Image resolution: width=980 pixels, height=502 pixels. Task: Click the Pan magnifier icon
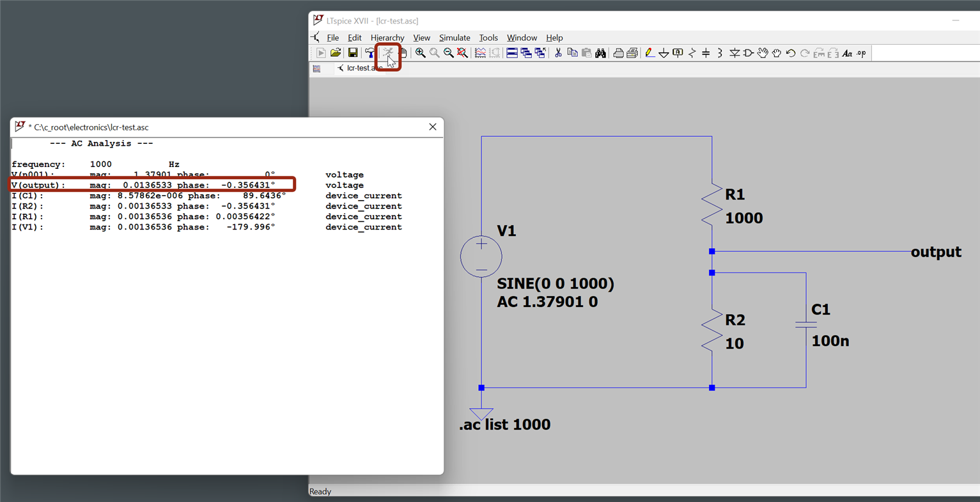(434, 53)
